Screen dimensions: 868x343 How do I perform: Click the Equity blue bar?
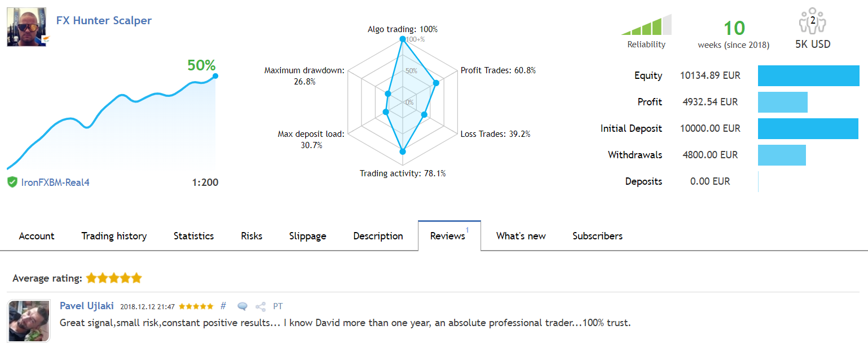808,75
